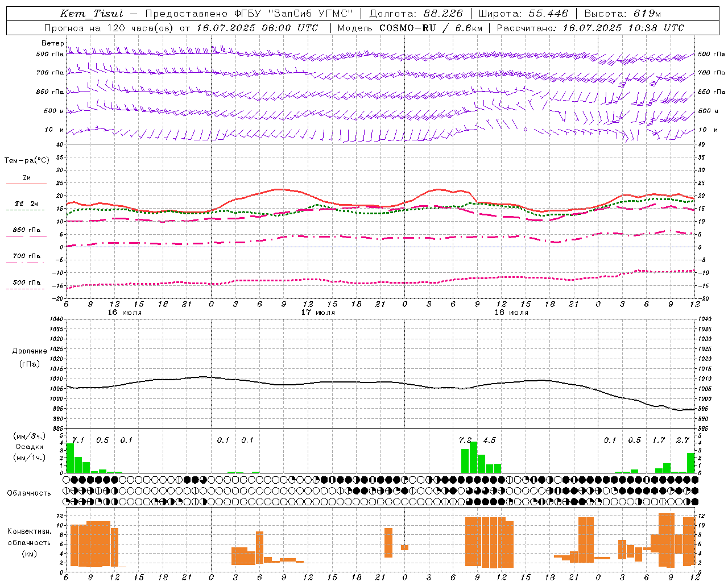Click the Долгота: 88.226 header field
This screenshot has width=728, height=582.
416,14
